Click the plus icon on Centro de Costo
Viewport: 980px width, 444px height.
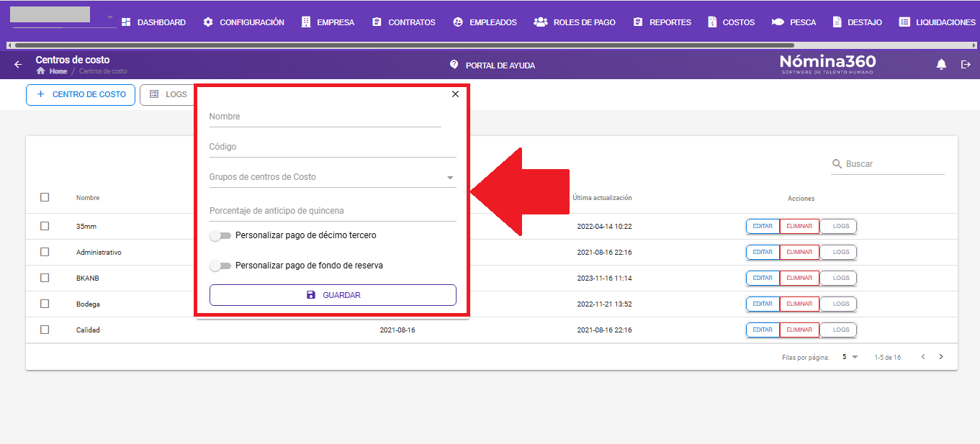coord(40,94)
